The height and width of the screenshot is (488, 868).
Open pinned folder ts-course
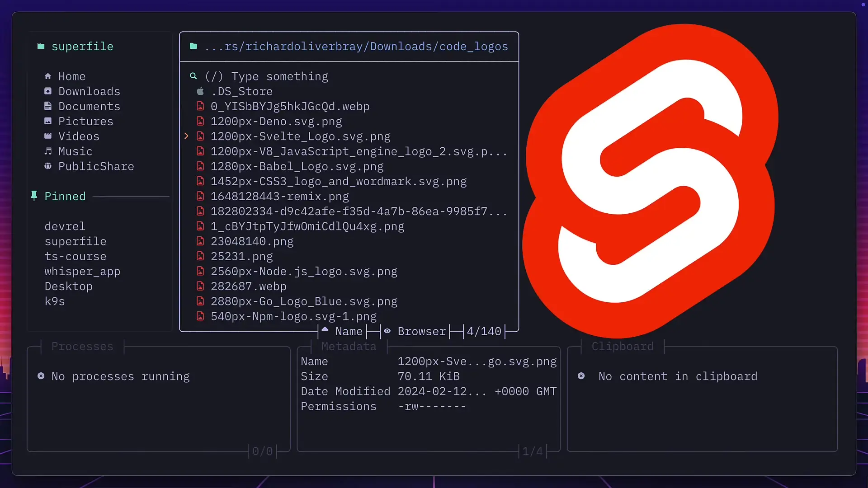click(75, 256)
